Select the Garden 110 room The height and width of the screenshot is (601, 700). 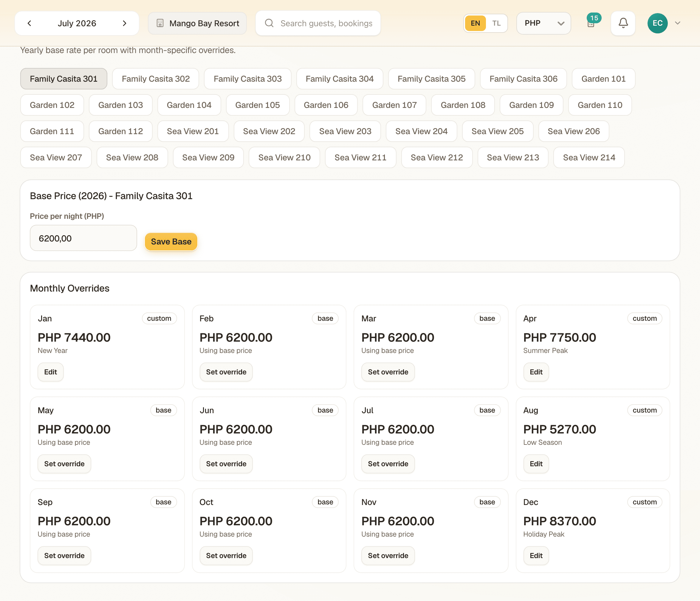click(600, 105)
